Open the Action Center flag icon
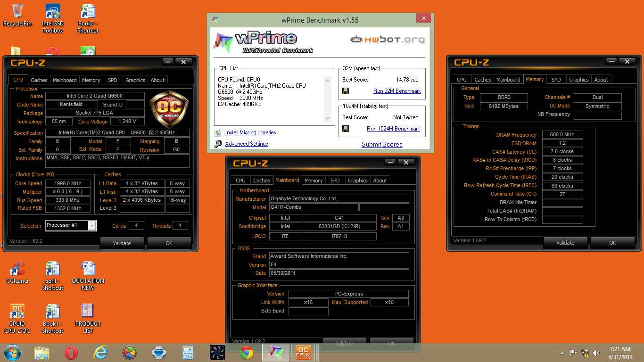644x362 pixels. pos(574,353)
